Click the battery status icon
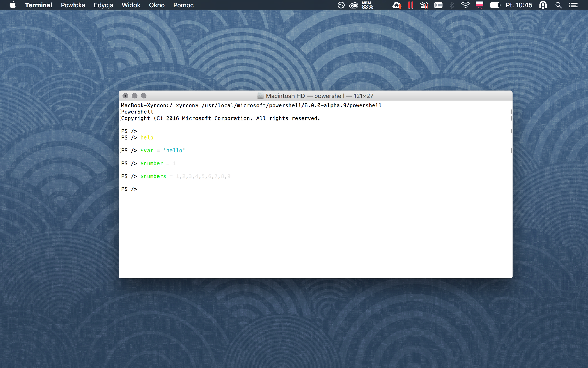Image resolution: width=588 pixels, height=368 pixels. [495, 5]
